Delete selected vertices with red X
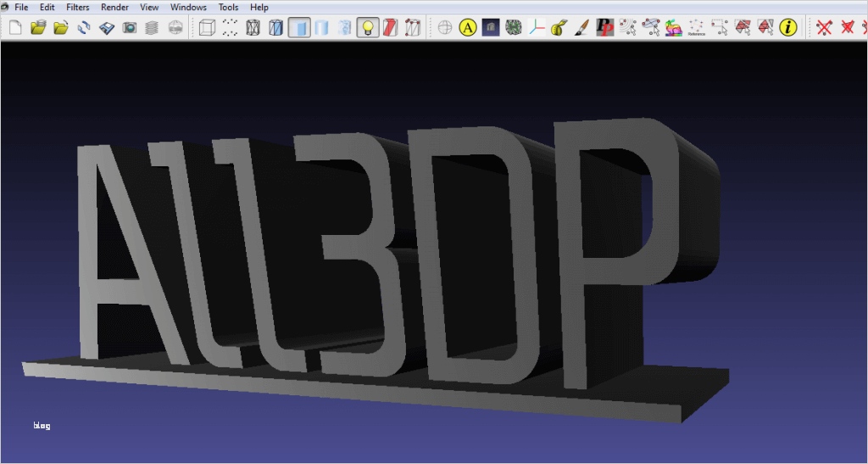This screenshot has width=868, height=464. pos(824,27)
